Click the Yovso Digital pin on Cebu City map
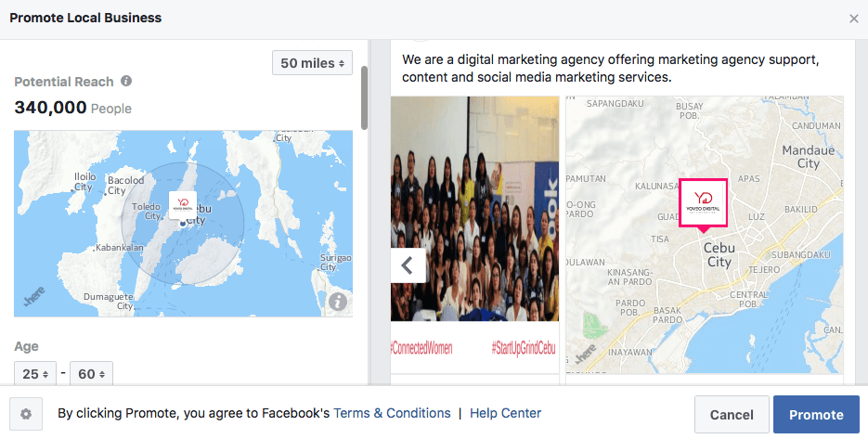 [x=703, y=204]
